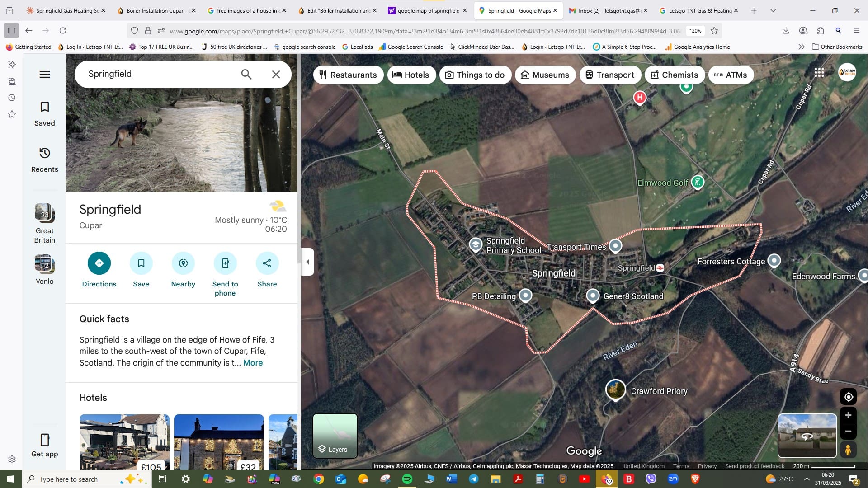Open the Street View thumbnail
The height and width of the screenshot is (488, 868).
[807, 436]
